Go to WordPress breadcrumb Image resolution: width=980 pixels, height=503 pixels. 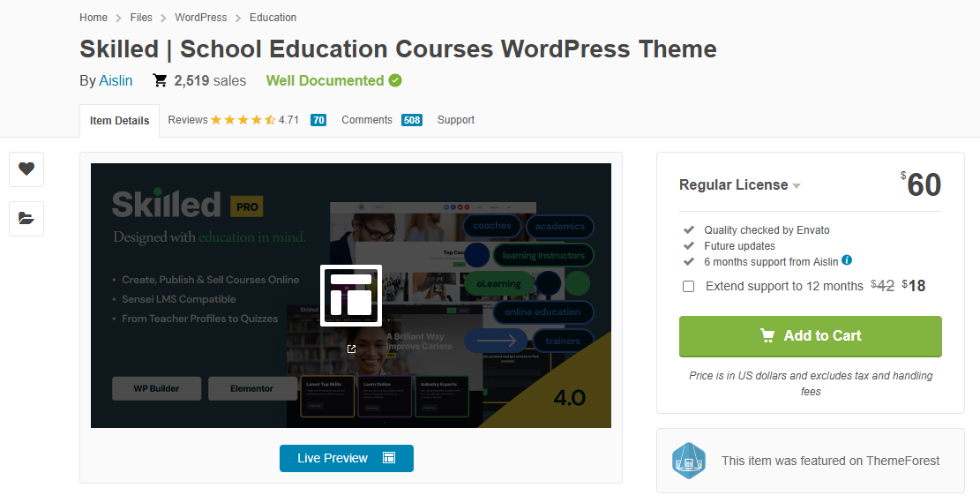200,18
